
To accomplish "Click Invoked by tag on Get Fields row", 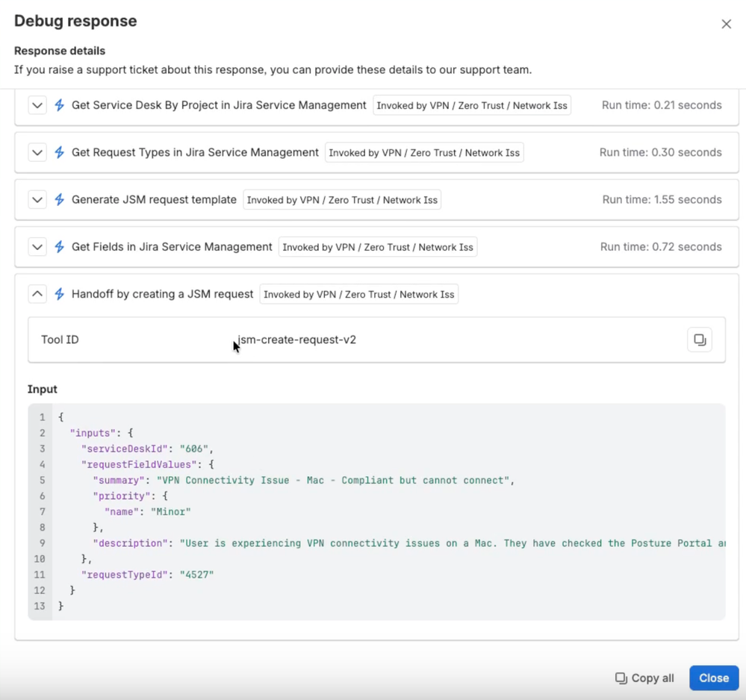I will (x=378, y=247).
